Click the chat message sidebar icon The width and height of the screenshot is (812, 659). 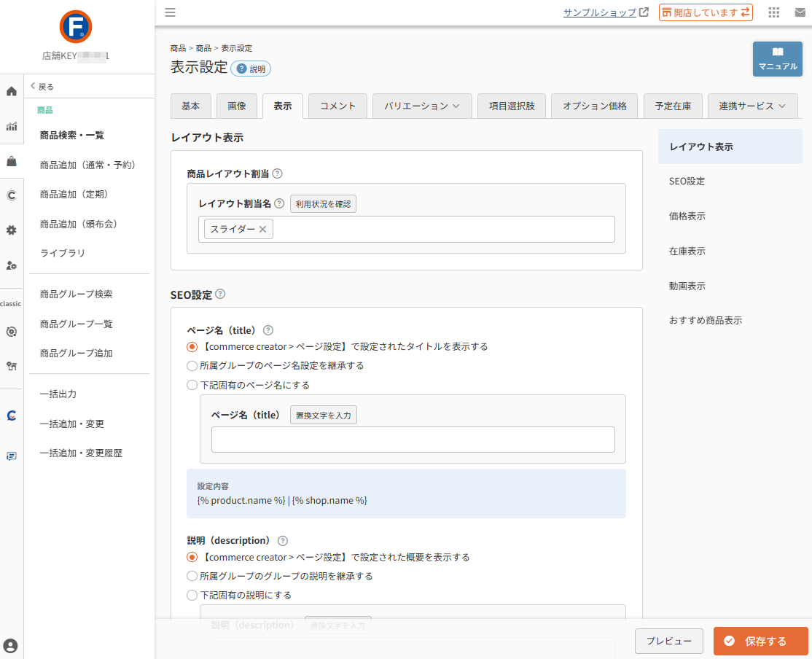(12, 456)
